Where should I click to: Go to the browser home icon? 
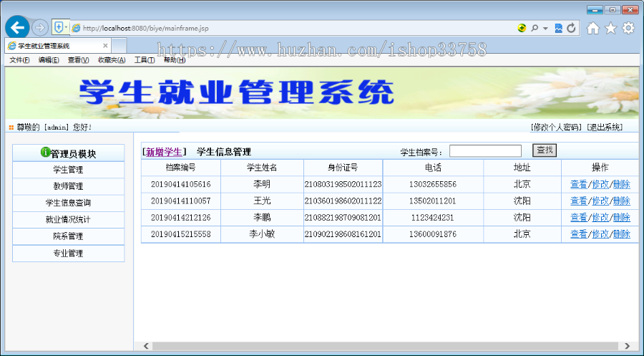click(x=592, y=28)
